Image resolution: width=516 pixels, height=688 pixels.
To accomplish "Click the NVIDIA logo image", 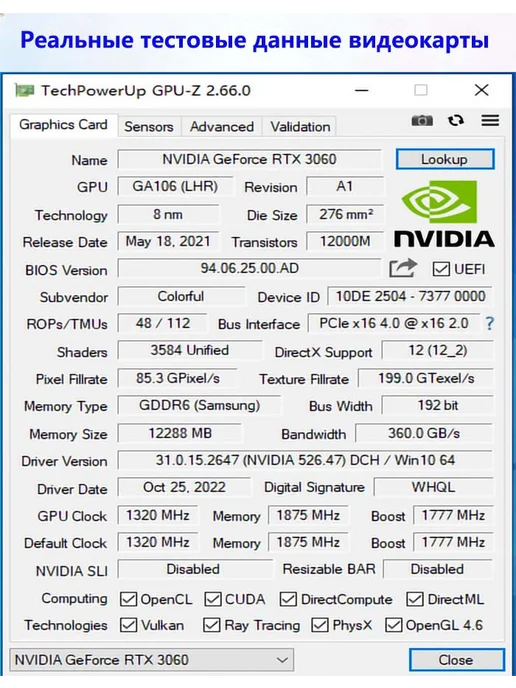I will coord(444,214).
